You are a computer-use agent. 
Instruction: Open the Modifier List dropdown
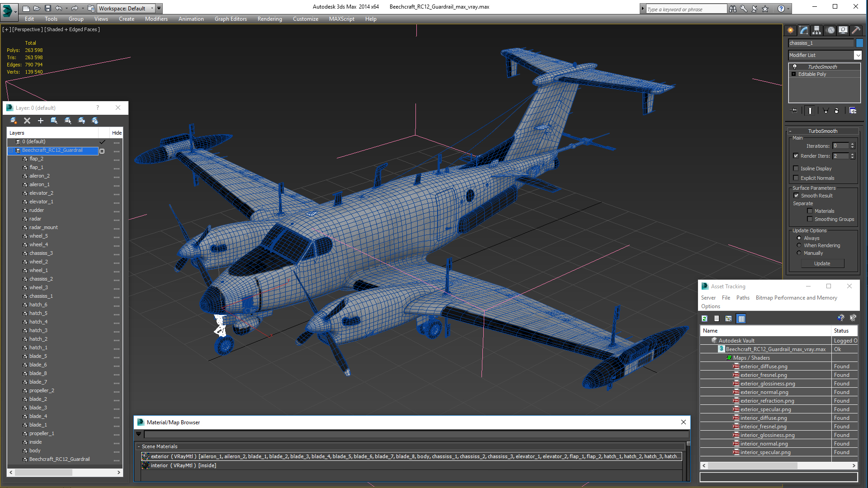coord(858,55)
